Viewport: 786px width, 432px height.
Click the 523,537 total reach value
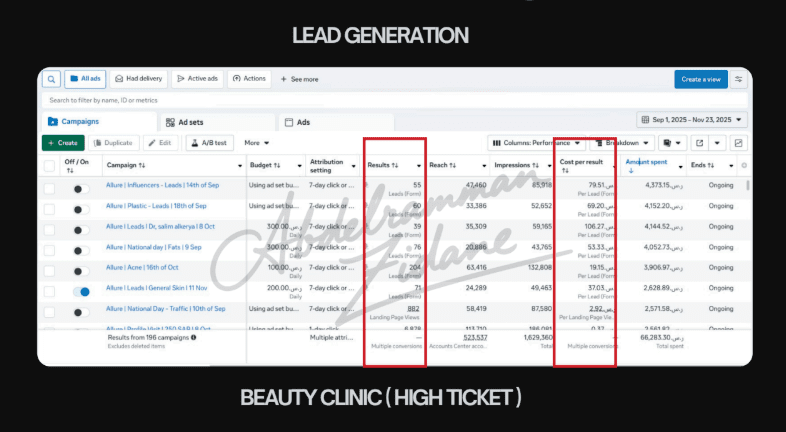475,337
